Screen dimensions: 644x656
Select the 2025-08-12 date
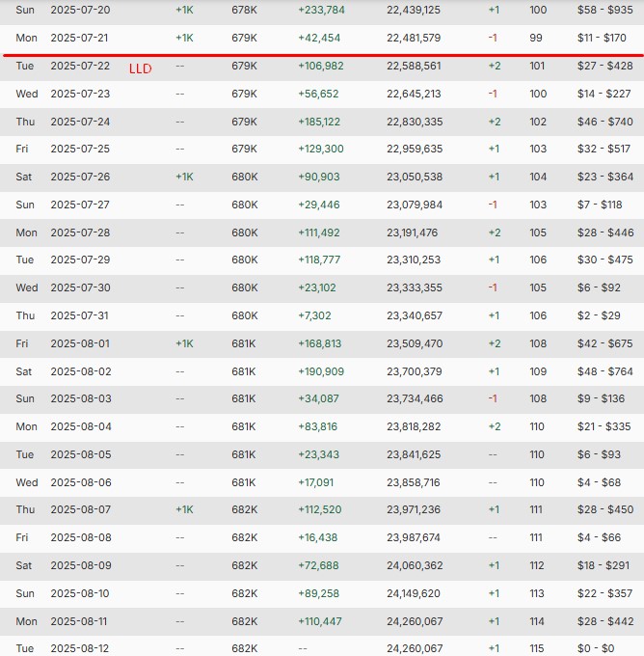click(79, 648)
